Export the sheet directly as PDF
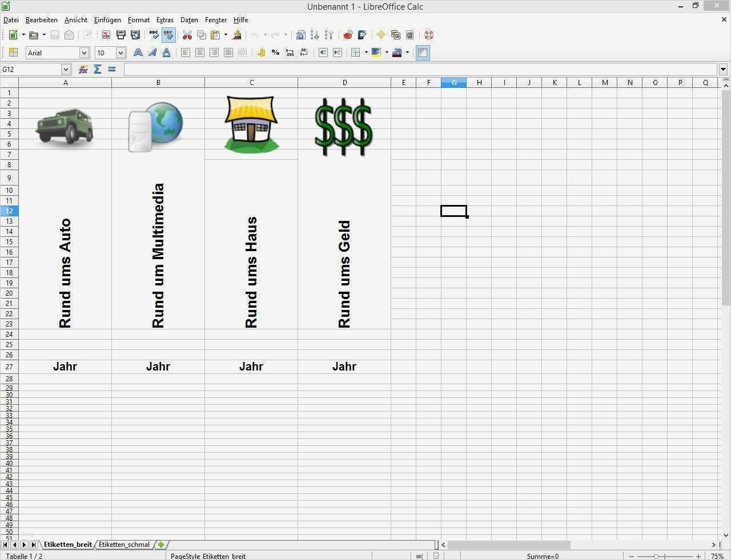Viewport: 731px width, 560px height. click(x=106, y=35)
